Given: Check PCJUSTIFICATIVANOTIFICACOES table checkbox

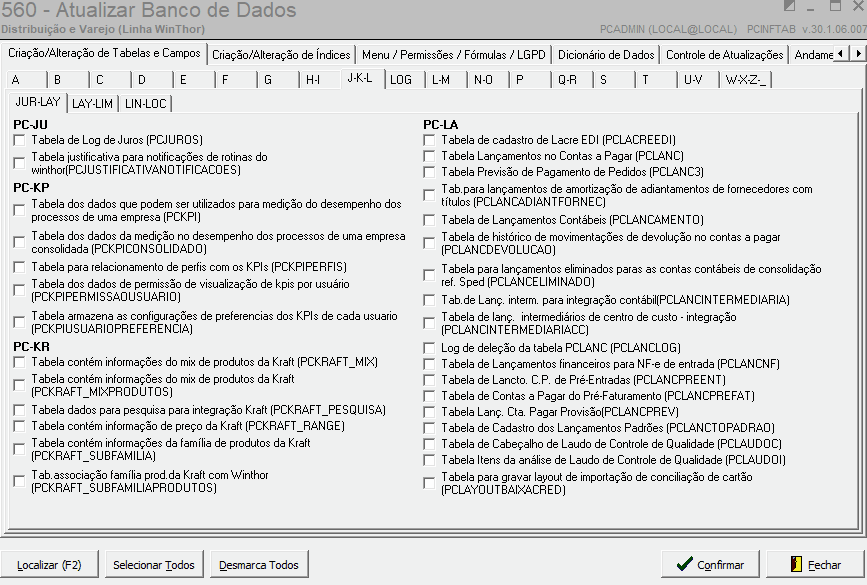Looking at the screenshot, I should pos(19,163).
